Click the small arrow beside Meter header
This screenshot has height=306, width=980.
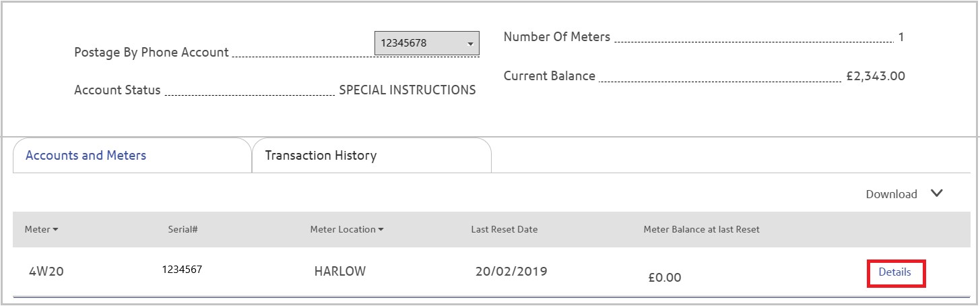point(55,230)
